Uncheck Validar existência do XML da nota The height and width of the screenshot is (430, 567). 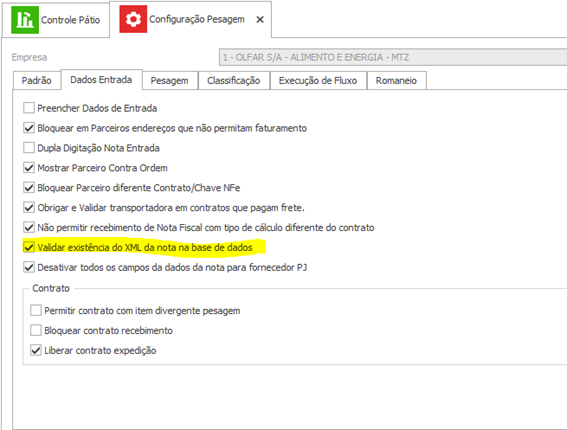click(29, 247)
